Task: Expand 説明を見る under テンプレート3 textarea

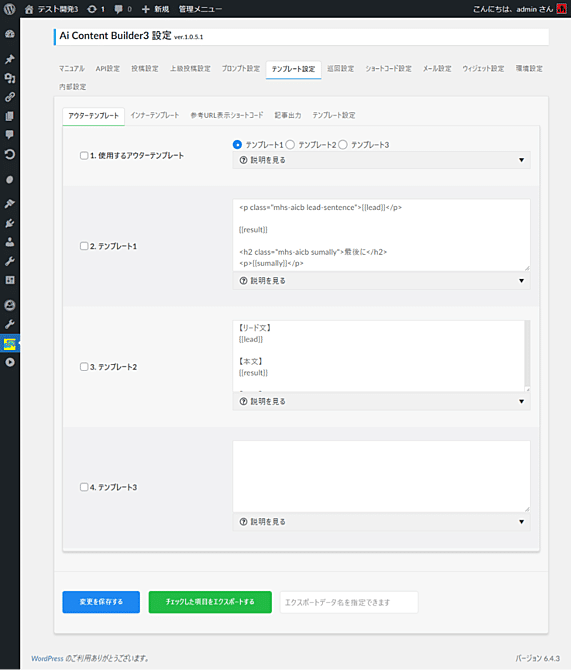Action: pyautogui.click(x=381, y=522)
